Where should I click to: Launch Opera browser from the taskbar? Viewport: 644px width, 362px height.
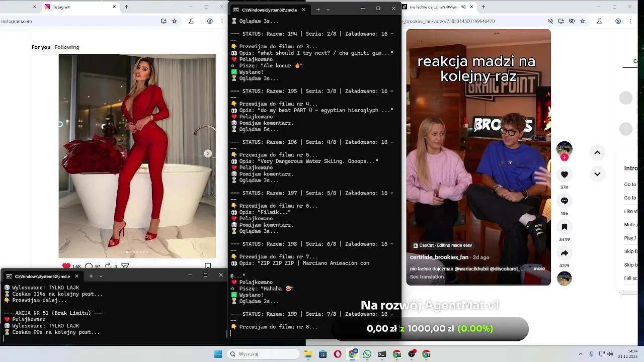tap(338, 354)
